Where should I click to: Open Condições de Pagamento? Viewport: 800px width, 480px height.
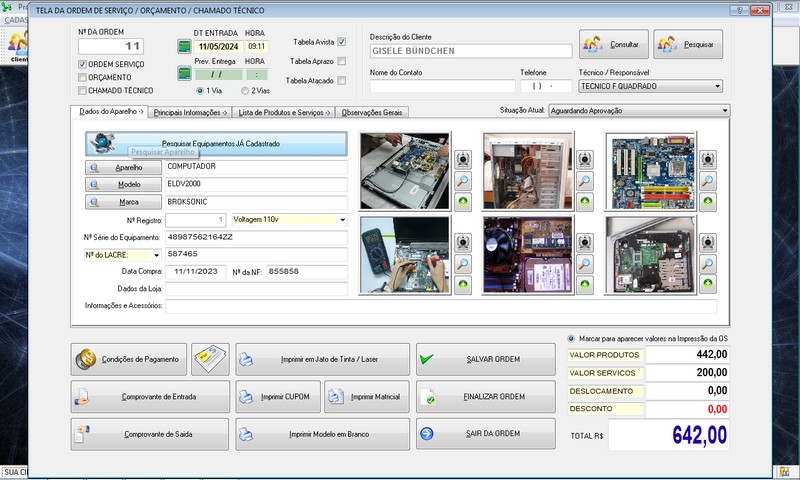click(x=129, y=359)
